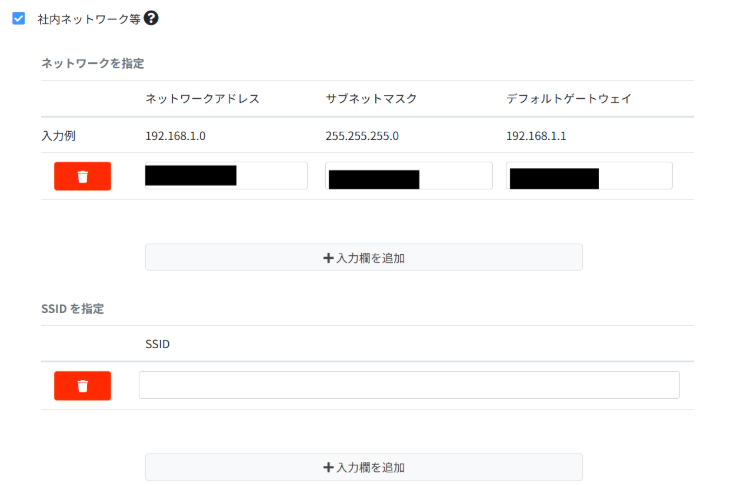Delete the SSID row with trash icon

pyautogui.click(x=82, y=385)
